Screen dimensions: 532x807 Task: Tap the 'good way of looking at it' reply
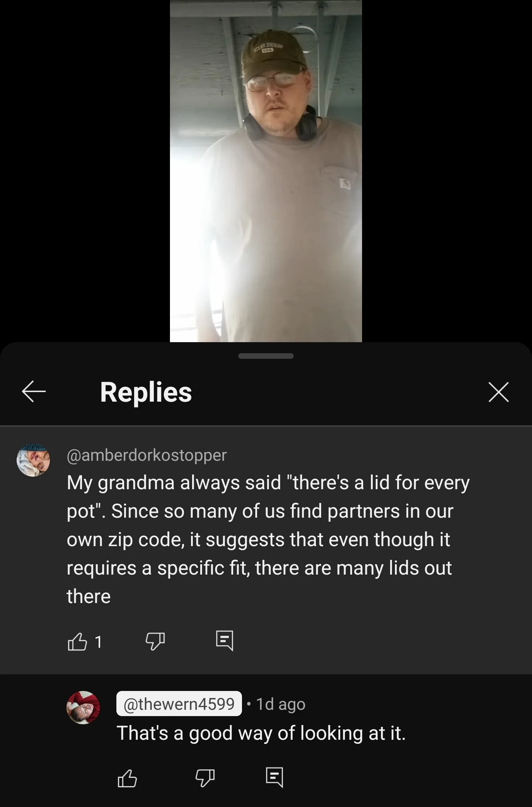(x=261, y=733)
